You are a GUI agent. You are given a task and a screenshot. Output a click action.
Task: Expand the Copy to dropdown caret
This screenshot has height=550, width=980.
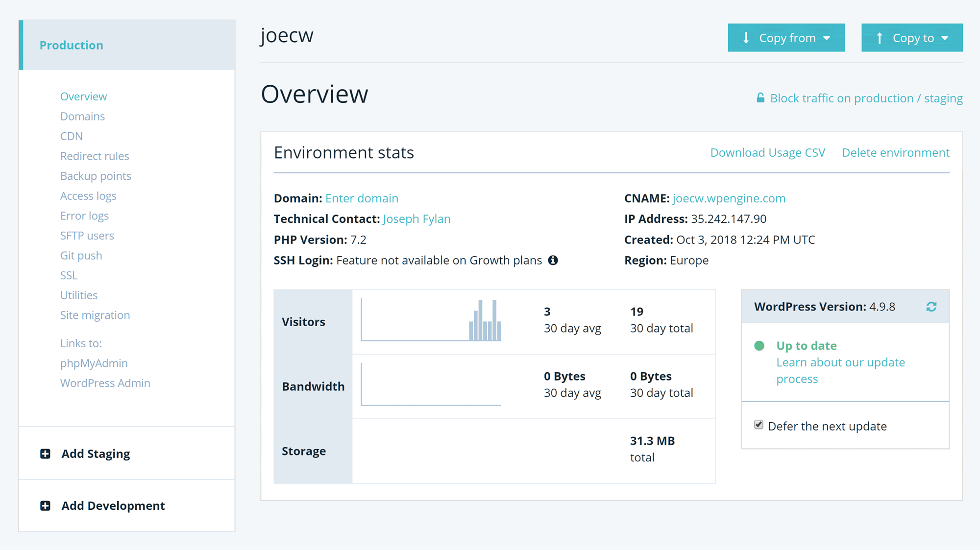pos(945,38)
